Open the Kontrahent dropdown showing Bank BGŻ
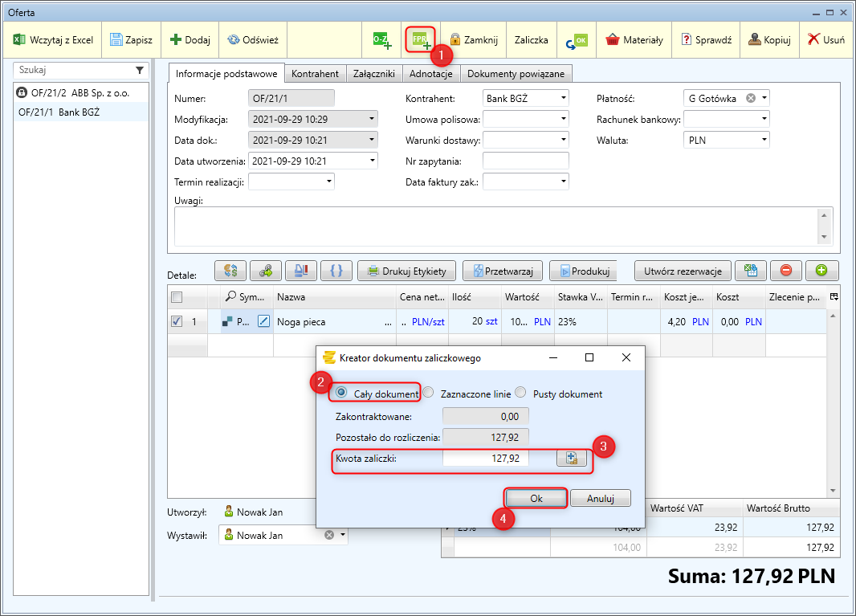 click(x=564, y=98)
